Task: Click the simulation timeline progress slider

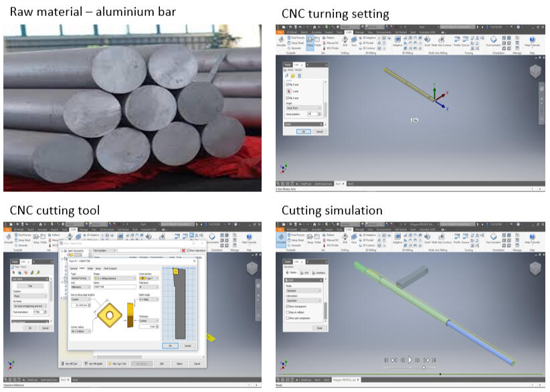Action: (x=423, y=366)
